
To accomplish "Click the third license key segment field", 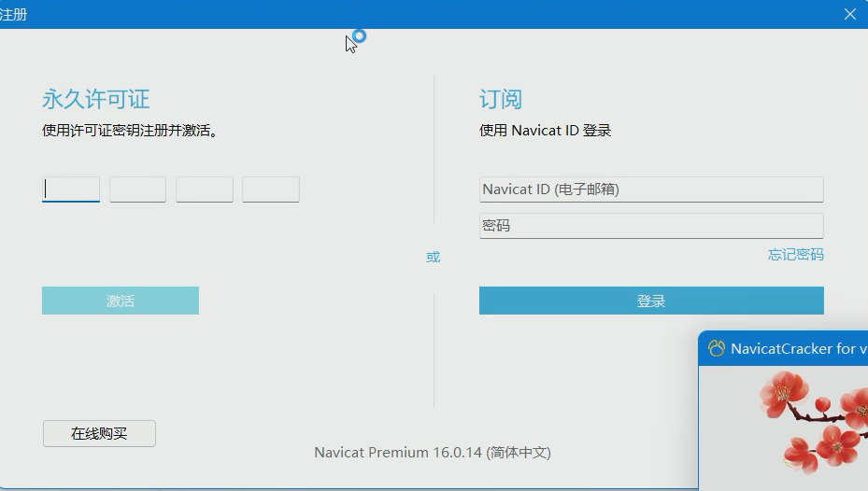I will pos(205,189).
